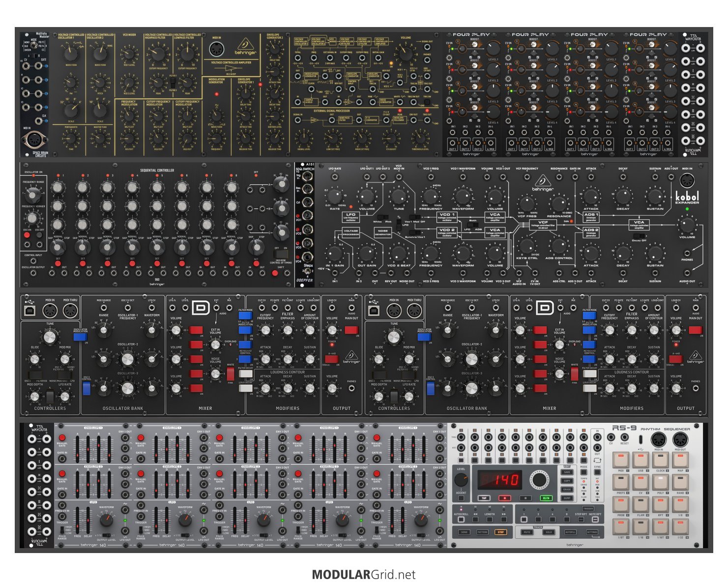Image resolution: width=728 pixels, height=585 pixels.
Task: Tap the RS-9 RAND pad
Action: coord(680,483)
